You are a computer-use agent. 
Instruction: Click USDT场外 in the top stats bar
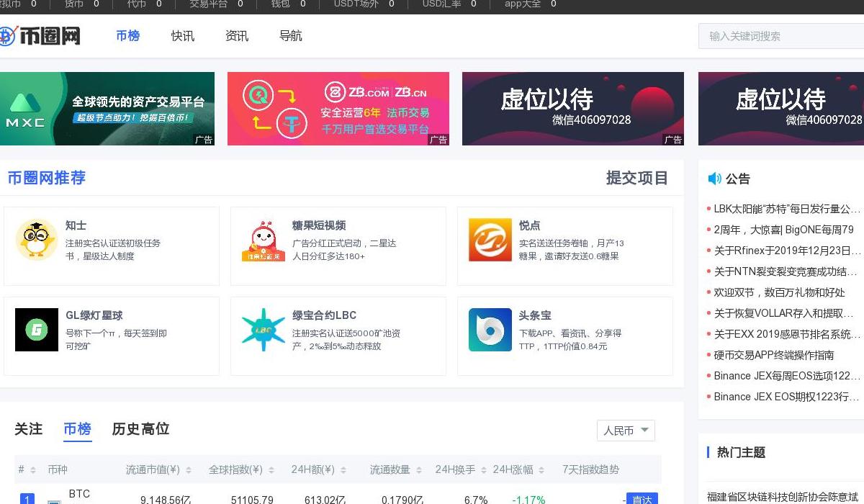(356, 4)
